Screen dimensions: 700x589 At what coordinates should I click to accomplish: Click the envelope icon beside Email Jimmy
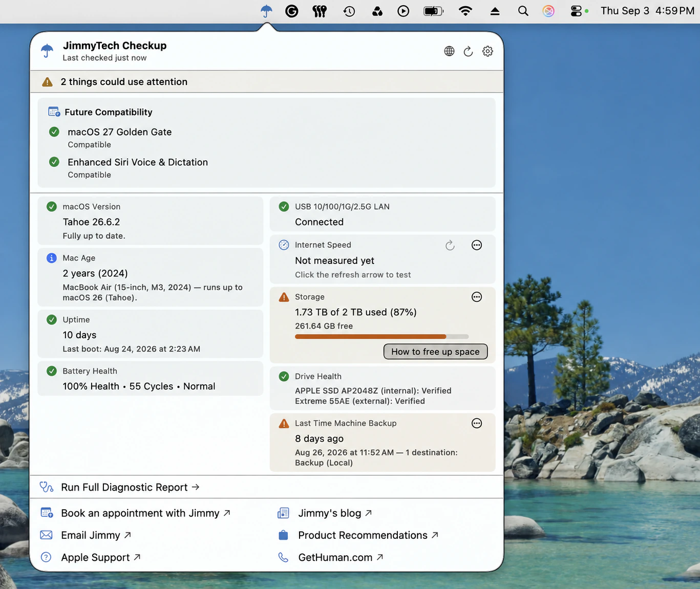click(x=46, y=535)
